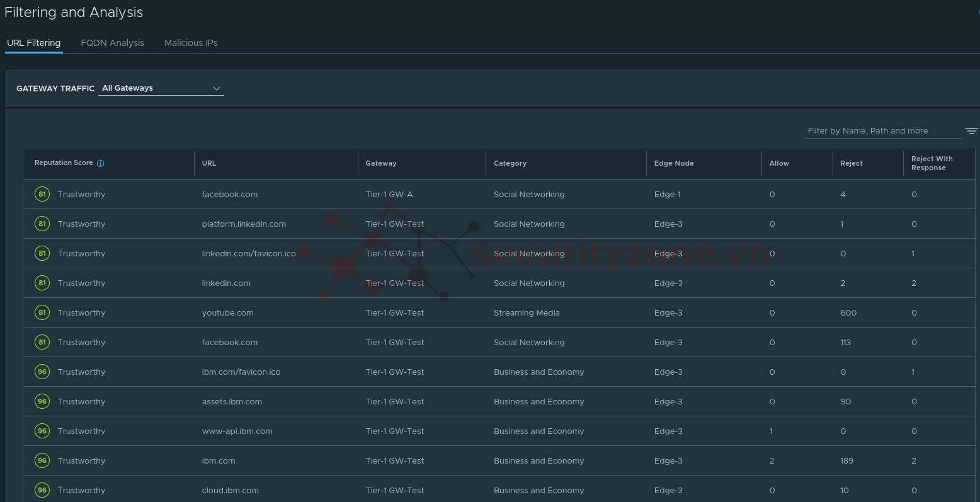The width and height of the screenshot is (980, 502).
Task: Open the Malicious IPs tab
Action: (x=191, y=43)
